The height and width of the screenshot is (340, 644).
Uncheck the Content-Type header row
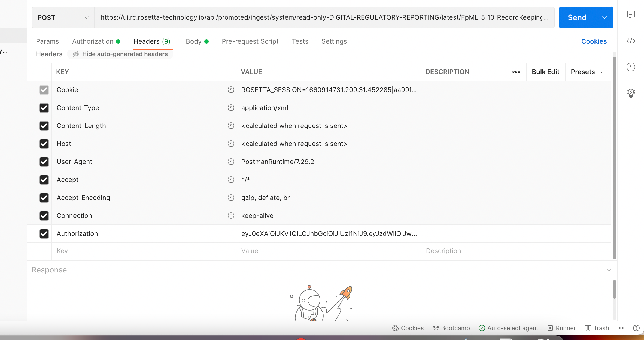(x=44, y=108)
